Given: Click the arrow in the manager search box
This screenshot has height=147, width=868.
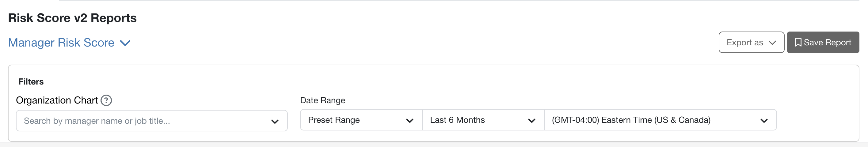Looking at the screenshot, I should [275, 121].
